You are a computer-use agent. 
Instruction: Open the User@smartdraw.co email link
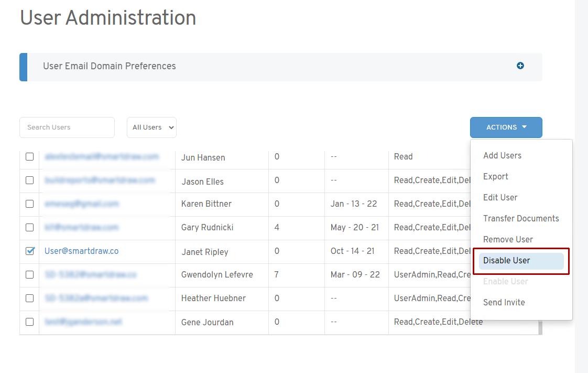pyautogui.click(x=81, y=251)
